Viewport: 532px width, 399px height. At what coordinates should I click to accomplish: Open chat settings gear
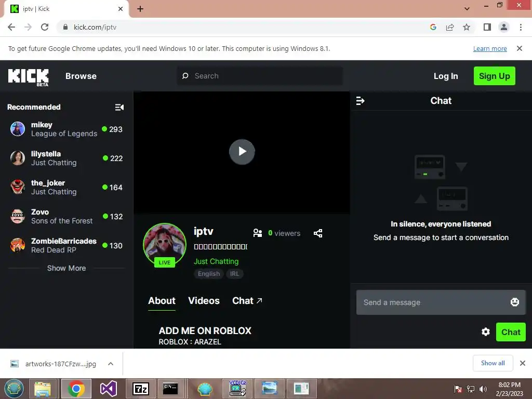click(486, 332)
